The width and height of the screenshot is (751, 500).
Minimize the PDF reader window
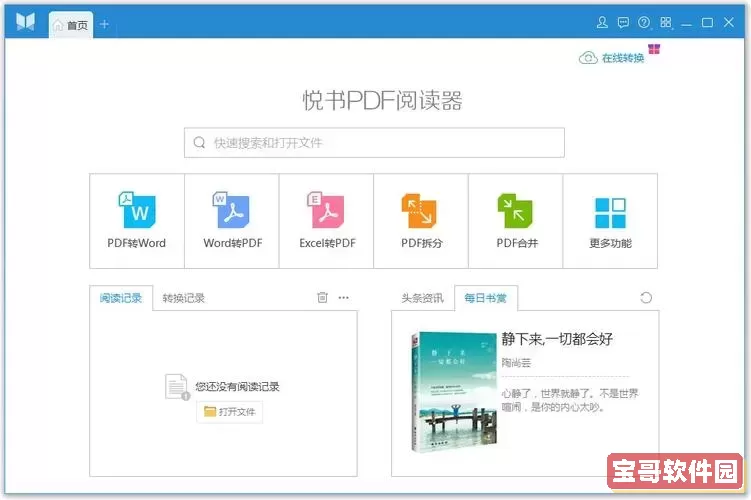[686, 23]
